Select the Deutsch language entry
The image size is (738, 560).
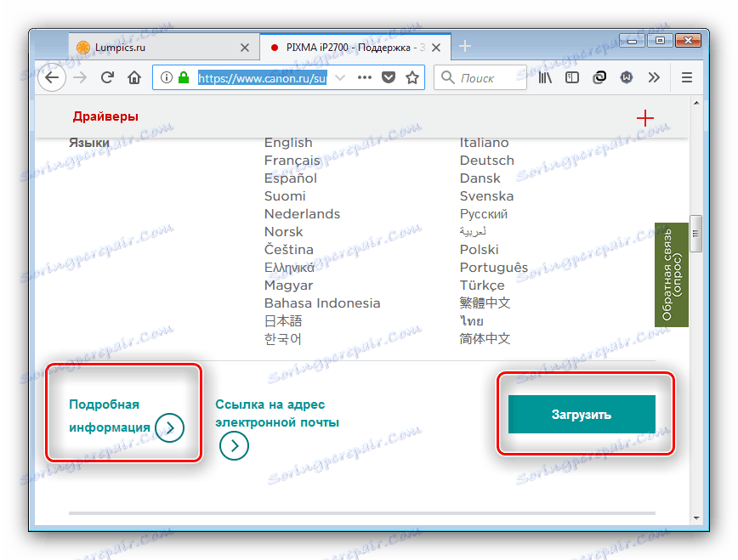point(486,161)
